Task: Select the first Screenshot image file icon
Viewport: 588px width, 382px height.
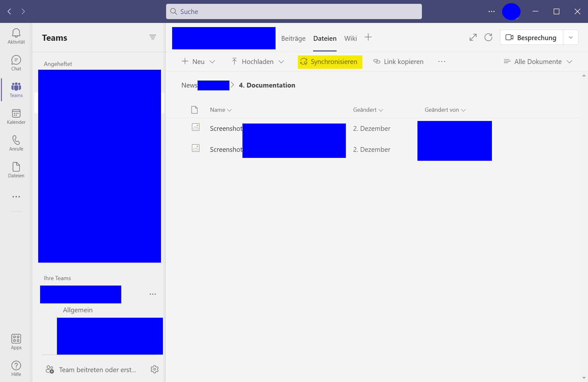Action: [196, 127]
